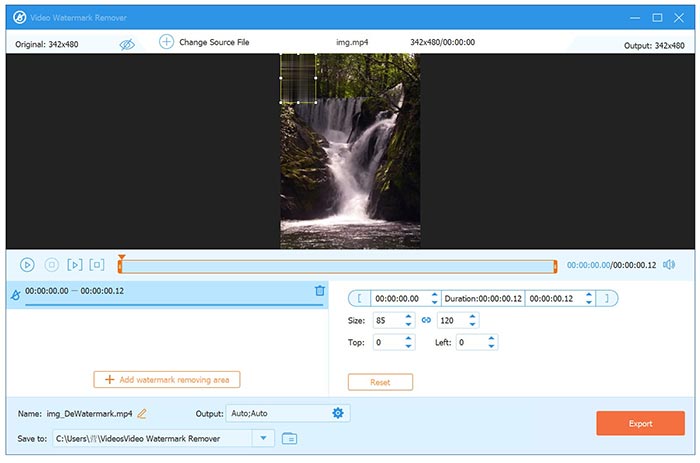
Task: Expand the Save to path dropdown
Action: click(x=263, y=438)
